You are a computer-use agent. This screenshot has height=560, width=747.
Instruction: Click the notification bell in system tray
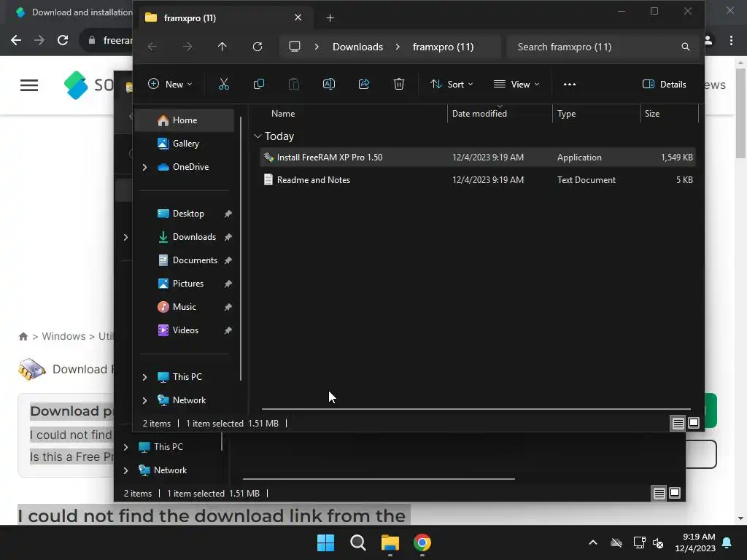pyautogui.click(x=727, y=542)
